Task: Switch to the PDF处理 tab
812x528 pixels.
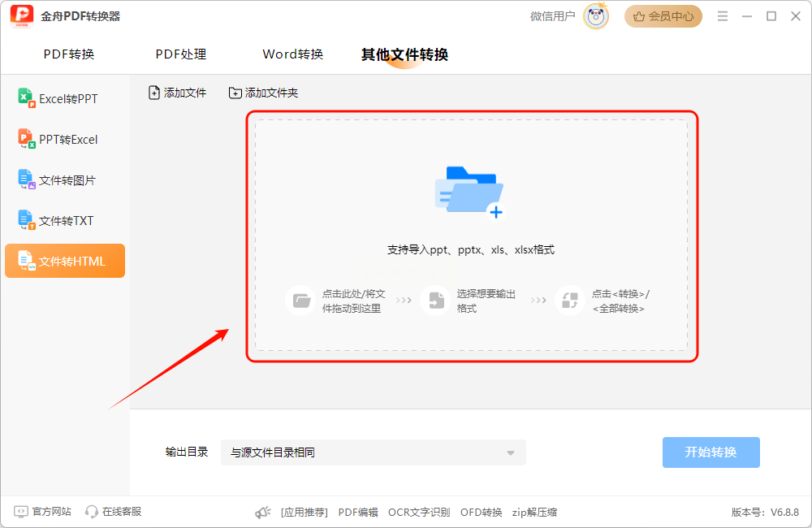Action: click(x=181, y=54)
